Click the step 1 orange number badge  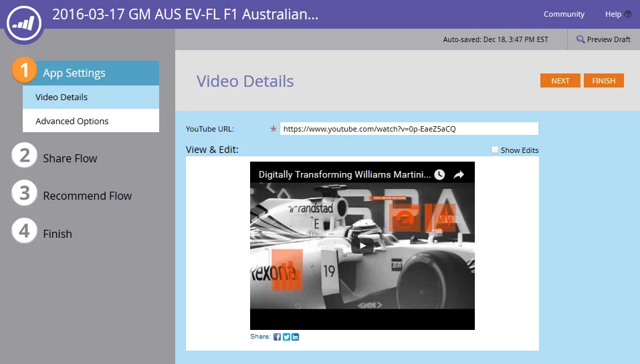25,70
